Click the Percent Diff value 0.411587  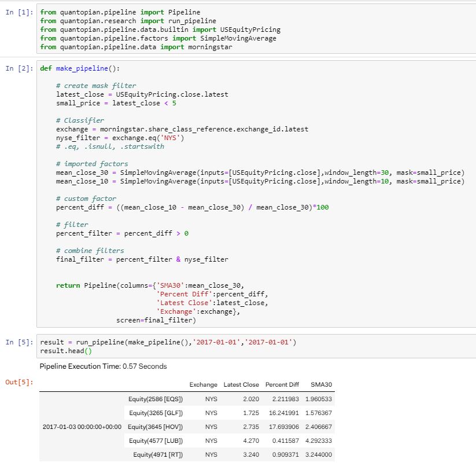[x=286, y=441]
